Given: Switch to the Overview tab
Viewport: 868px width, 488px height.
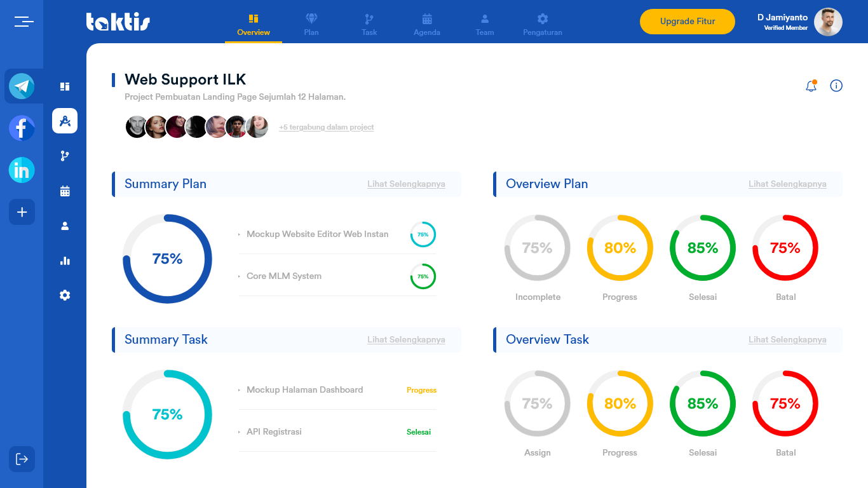Looking at the screenshot, I should 254,25.
